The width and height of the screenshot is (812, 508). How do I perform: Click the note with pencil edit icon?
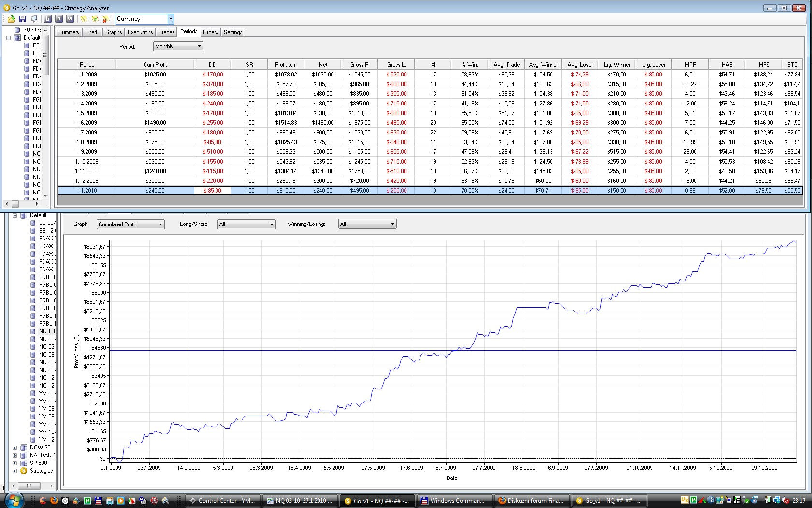pos(95,19)
